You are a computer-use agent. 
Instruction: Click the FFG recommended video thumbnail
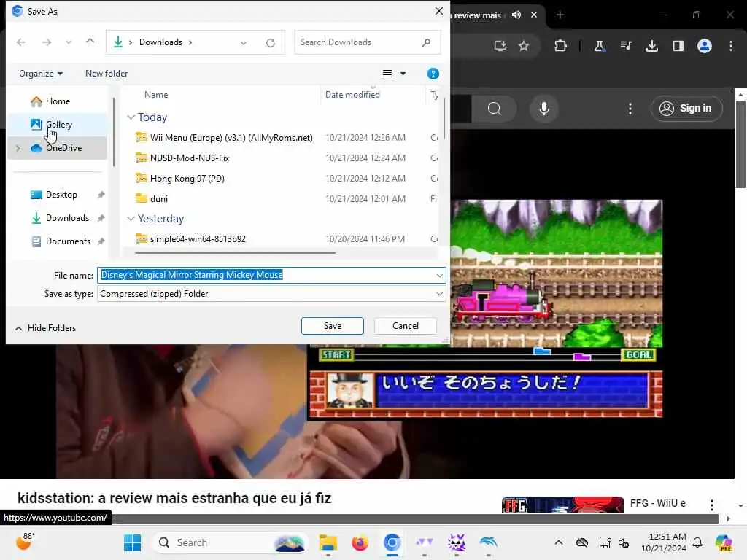coord(562,505)
